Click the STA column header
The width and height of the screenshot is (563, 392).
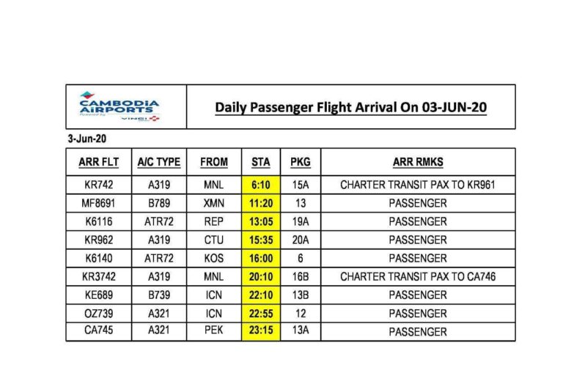click(x=261, y=162)
